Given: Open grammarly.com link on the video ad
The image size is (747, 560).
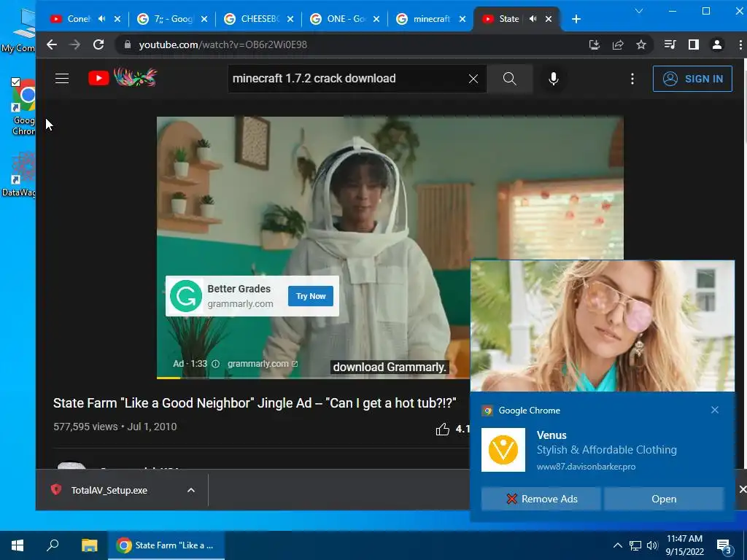Looking at the screenshot, I should [262, 364].
